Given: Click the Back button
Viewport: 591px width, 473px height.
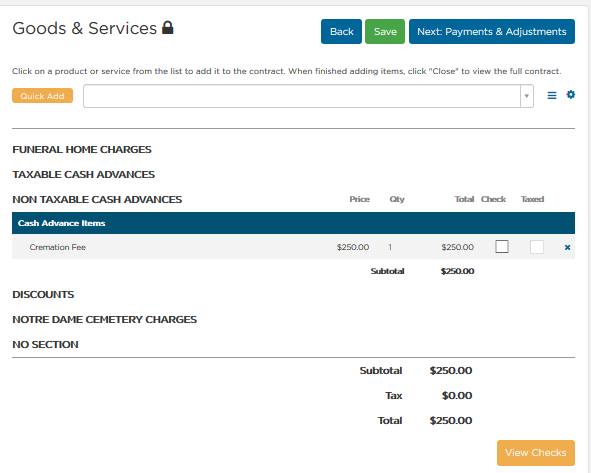Looking at the screenshot, I should click(341, 32).
